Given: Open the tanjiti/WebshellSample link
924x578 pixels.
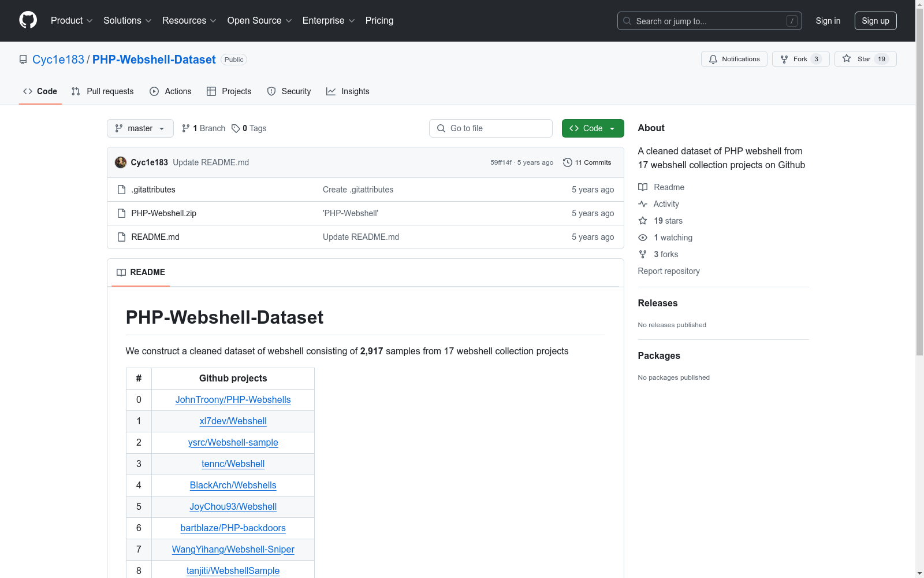Looking at the screenshot, I should 233,570.
